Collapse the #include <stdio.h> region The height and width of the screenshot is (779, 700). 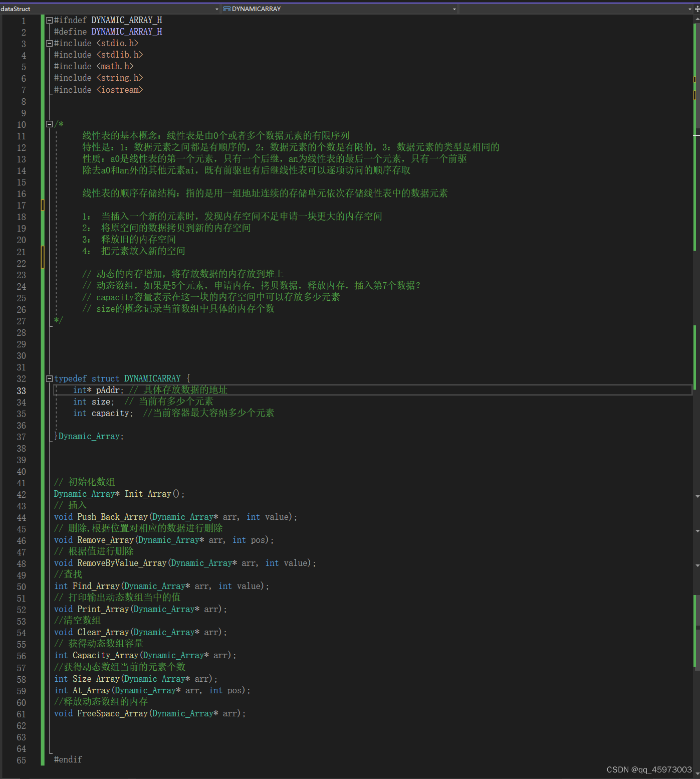coord(49,43)
